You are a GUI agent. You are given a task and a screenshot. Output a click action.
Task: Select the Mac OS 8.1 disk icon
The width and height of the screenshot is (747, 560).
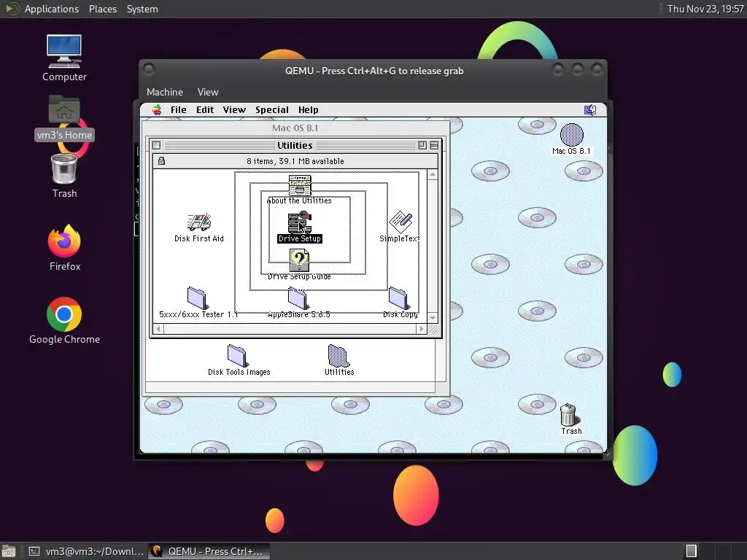[x=571, y=134]
